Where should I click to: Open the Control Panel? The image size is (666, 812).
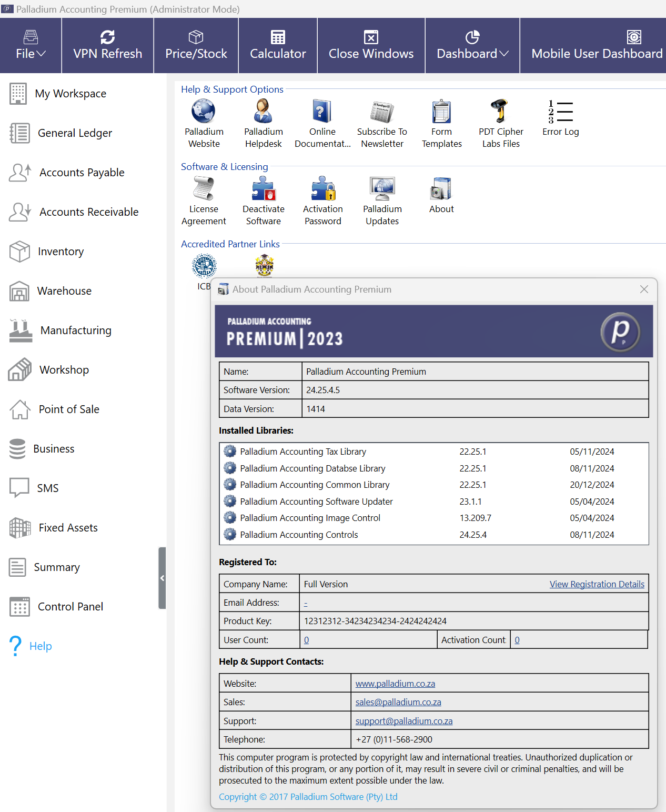(56, 607)
